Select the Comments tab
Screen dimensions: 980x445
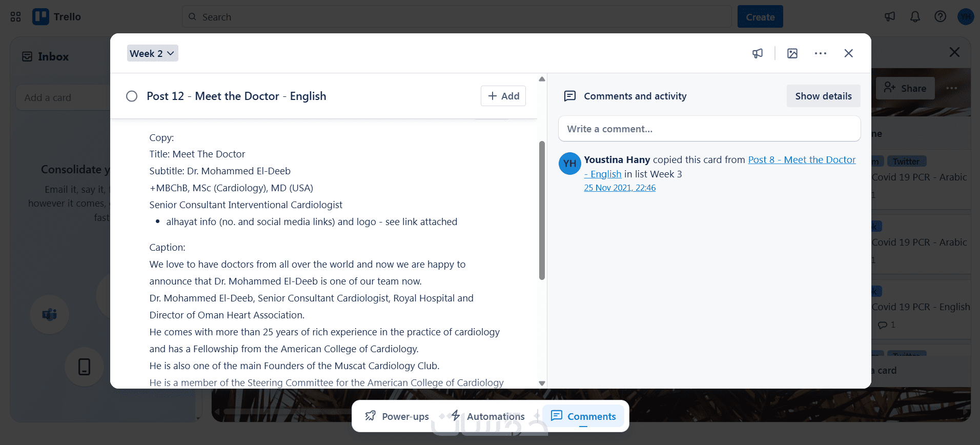(x=583, y=416)
